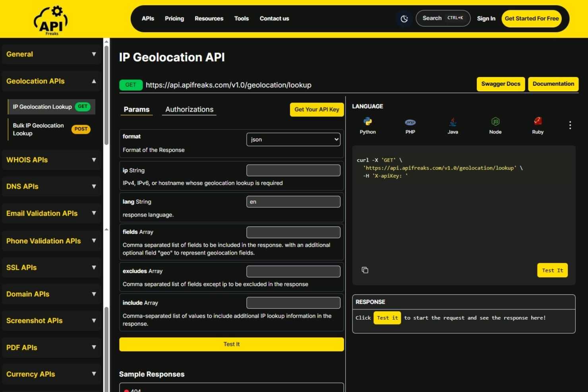Image resolution: width=588 pixels, height=392 pixels.
Task: Click the sidebar vertical scrollbar
Action: point(106,95)
